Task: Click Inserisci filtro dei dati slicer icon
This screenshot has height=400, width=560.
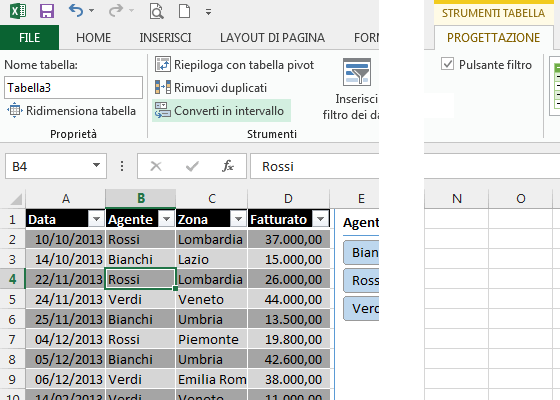Action: 357,72
